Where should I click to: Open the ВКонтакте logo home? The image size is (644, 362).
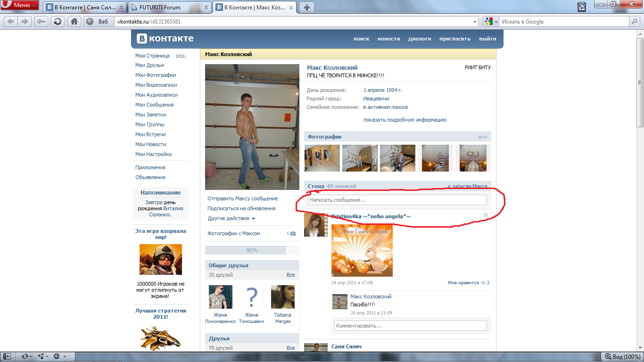[165, 39]
